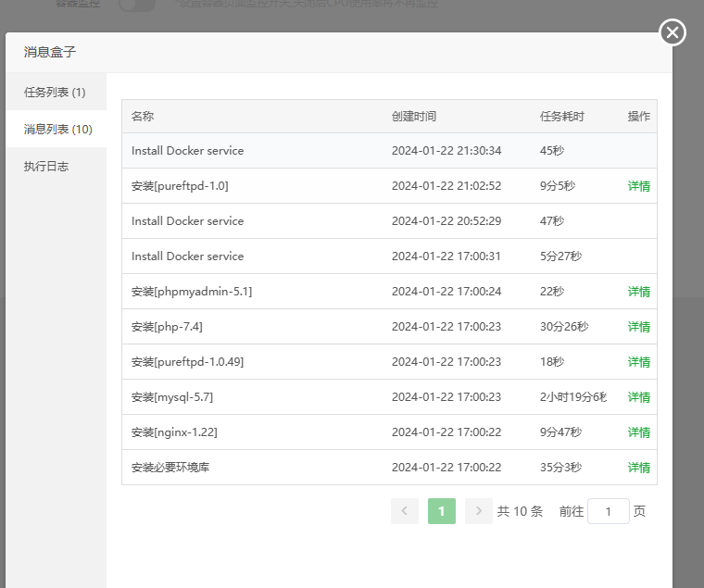Focus the 前往 page number field
This screenshot has height=588, width=704.
609,511
